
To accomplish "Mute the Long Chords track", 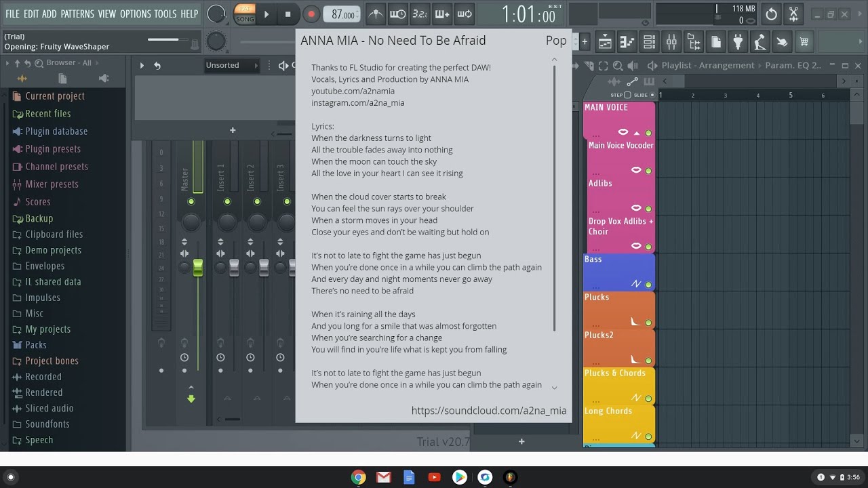I will point(648,436).
